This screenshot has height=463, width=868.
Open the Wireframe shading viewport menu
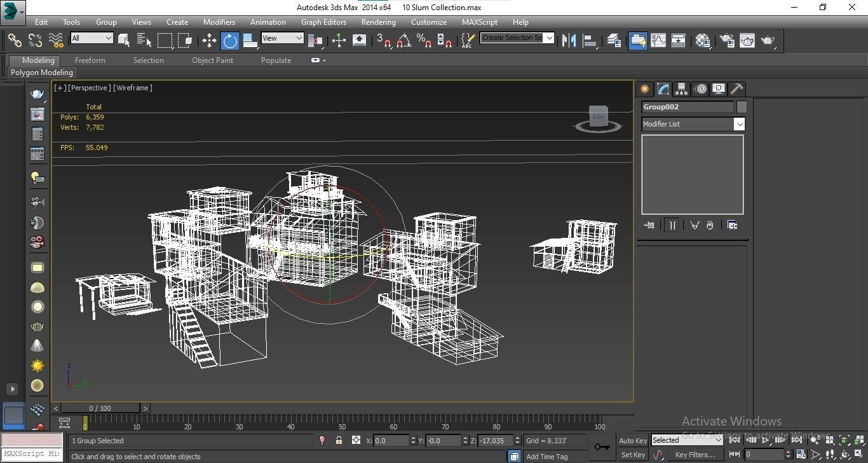[133, 88]
